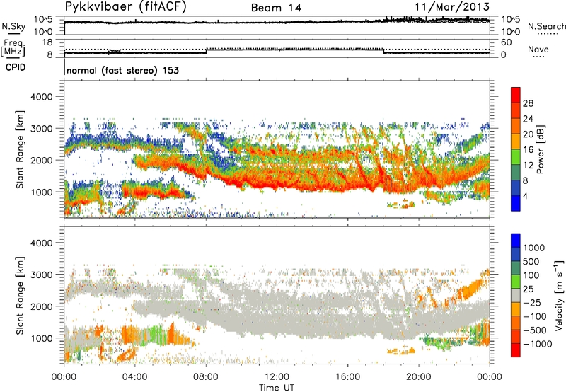
Task: Click the '08:00' time axis tick label
Action: 206,377
